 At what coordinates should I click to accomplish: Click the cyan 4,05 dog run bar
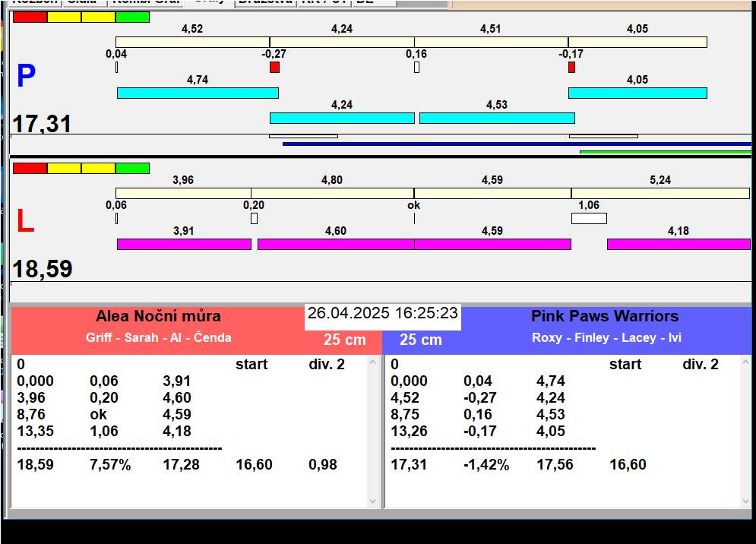point(637,93)
